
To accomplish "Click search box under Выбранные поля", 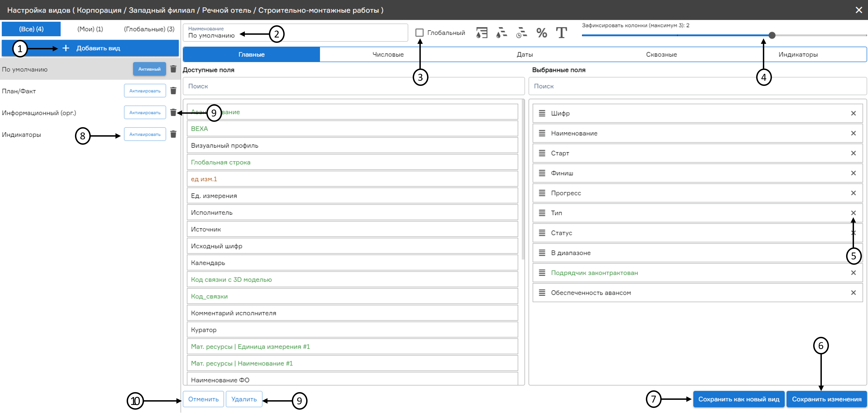I will click(x=698, y=86).
